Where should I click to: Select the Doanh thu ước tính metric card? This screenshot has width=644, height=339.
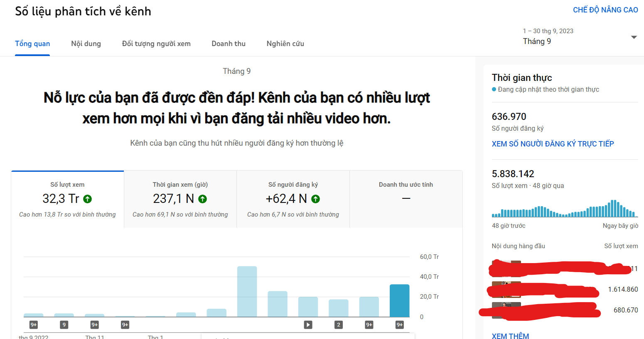coord(406,199)
